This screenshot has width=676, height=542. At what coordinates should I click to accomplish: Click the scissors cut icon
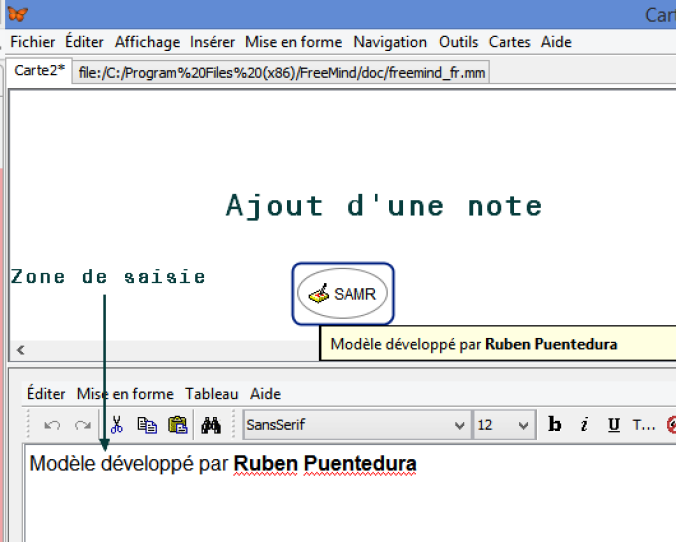pos(116,425)
